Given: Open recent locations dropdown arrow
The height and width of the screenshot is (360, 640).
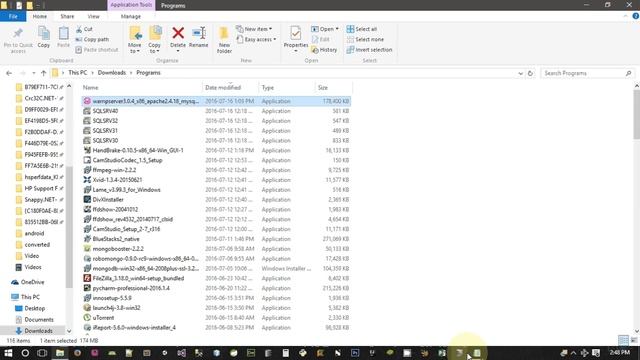Looking at the screenshot, I should 33,73.
